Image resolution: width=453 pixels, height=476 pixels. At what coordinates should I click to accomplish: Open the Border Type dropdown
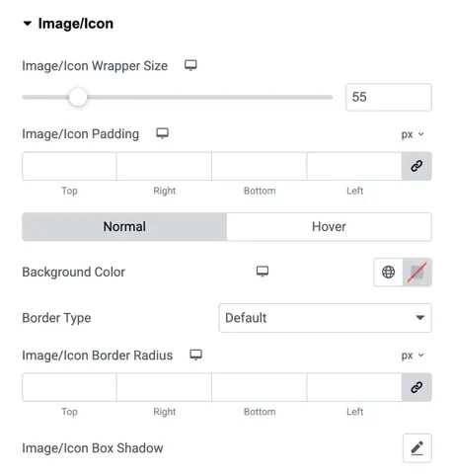click(x=325, y=318)
